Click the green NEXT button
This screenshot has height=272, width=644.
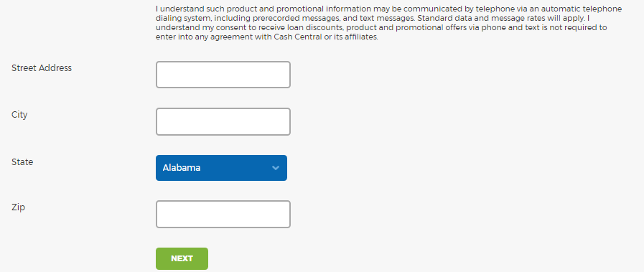[182, 258]
